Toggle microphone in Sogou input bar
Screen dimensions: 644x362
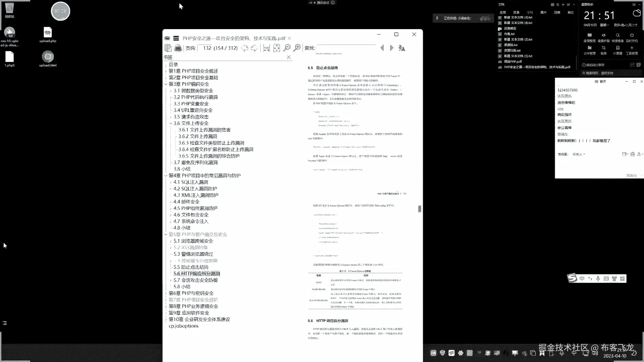[x=598, y=279]
